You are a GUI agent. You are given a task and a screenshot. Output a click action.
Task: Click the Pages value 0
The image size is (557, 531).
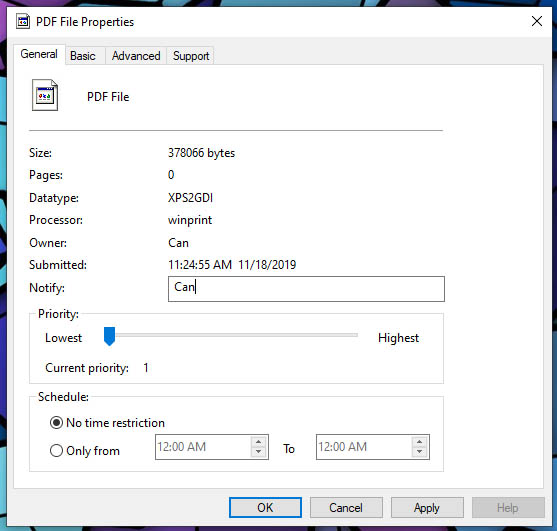[x=171, y=175]
